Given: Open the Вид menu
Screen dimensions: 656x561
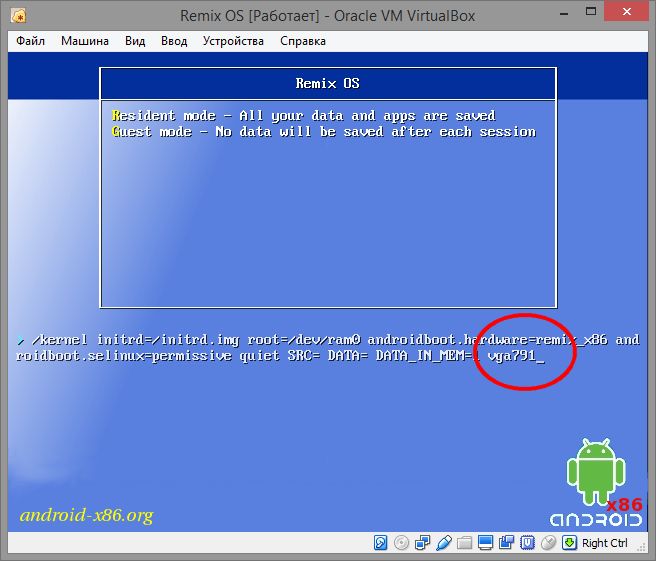Looking at the screenshot, I should (135, 41).
